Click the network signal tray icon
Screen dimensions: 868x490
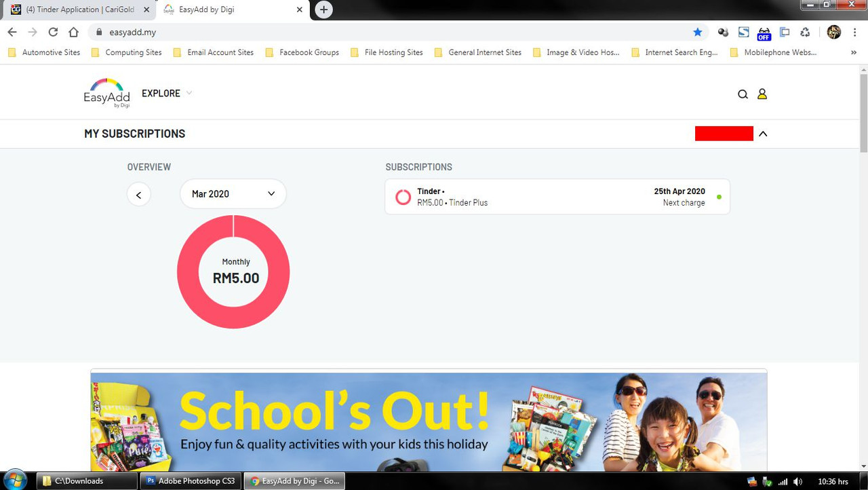pyautogui.click(x=783, y=482)
